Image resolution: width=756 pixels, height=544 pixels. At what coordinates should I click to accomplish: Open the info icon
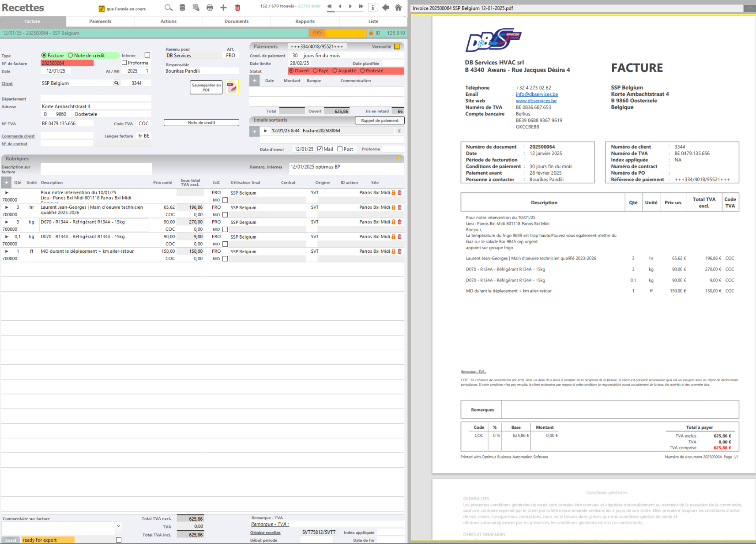(373, 8)
